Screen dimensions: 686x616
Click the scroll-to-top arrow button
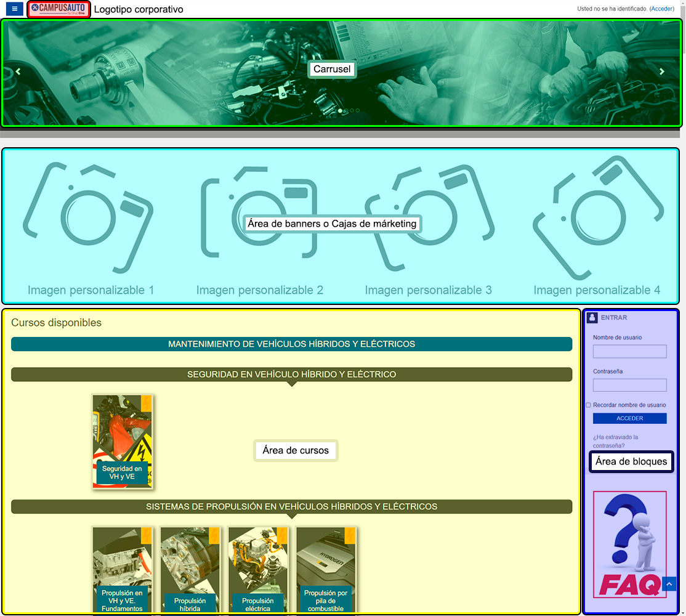669,584
